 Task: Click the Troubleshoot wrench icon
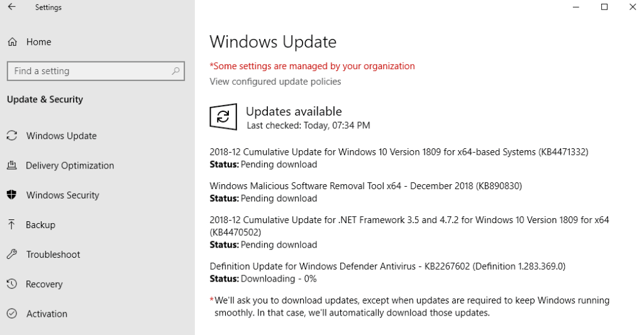point(12,254)
